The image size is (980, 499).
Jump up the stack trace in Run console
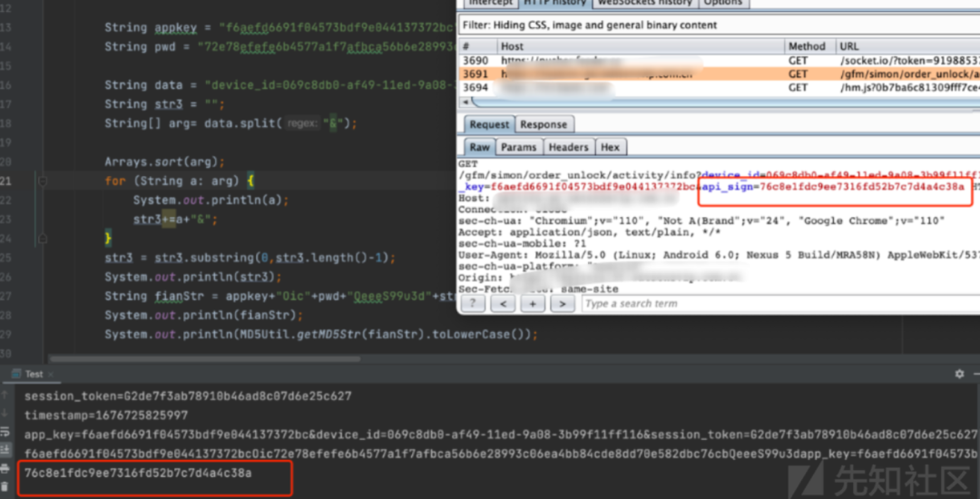(5, 396)
